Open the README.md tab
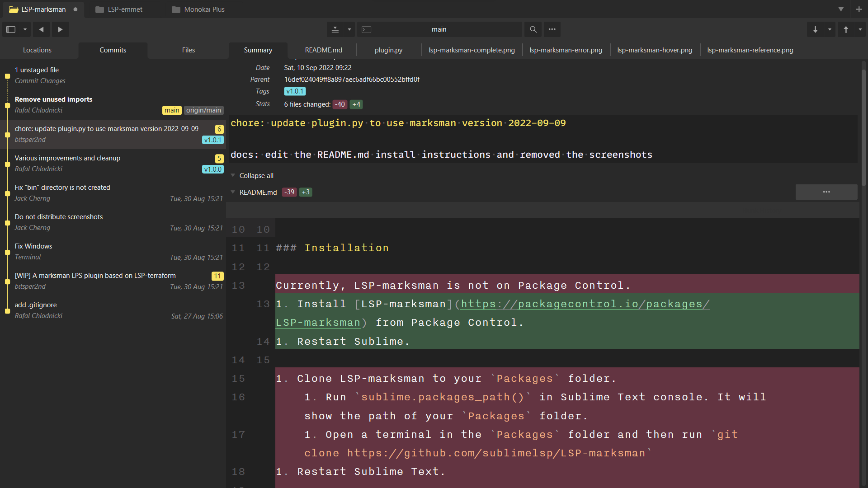Viewport: 868px width, 488px height. point(322,50)
